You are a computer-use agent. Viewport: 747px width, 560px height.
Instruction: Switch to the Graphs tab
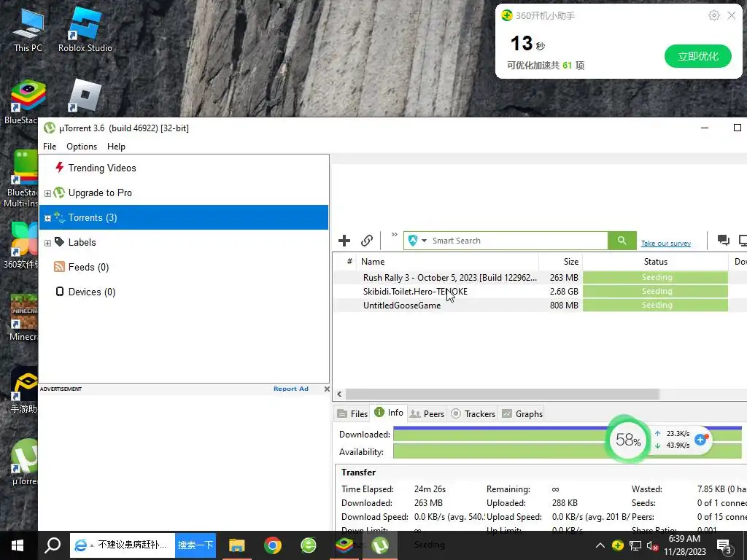522,414
